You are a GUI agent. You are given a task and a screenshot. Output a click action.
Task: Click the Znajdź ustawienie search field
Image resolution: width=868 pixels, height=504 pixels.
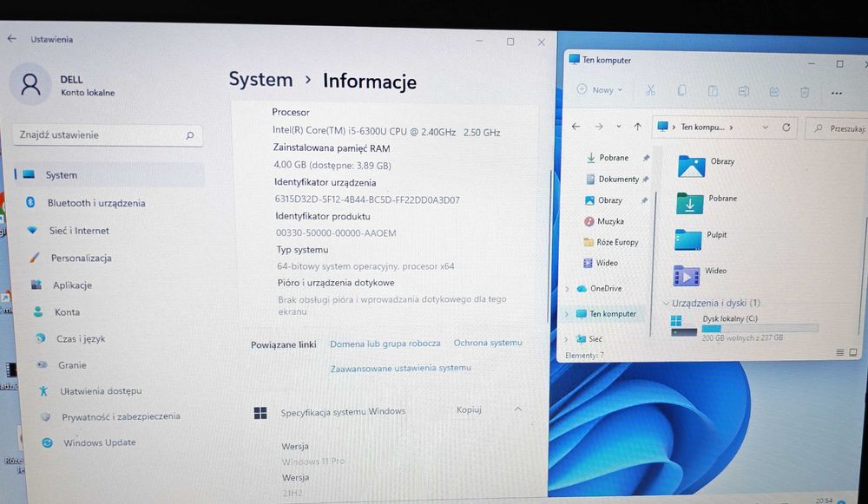click(108, 135)
